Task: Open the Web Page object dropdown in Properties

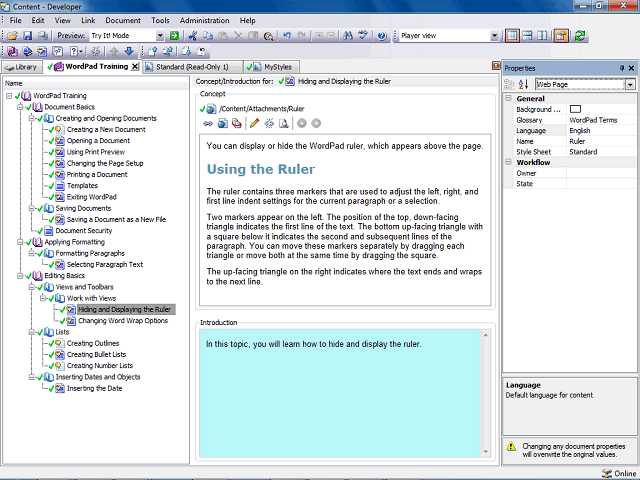Action: point(630,84)
